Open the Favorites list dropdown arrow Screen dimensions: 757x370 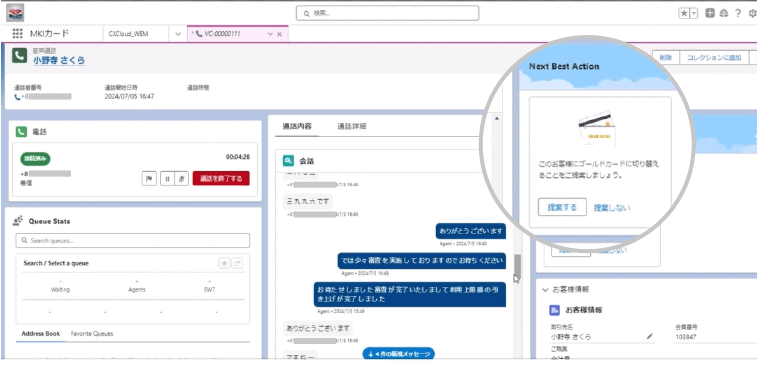[x=694, y=14]
